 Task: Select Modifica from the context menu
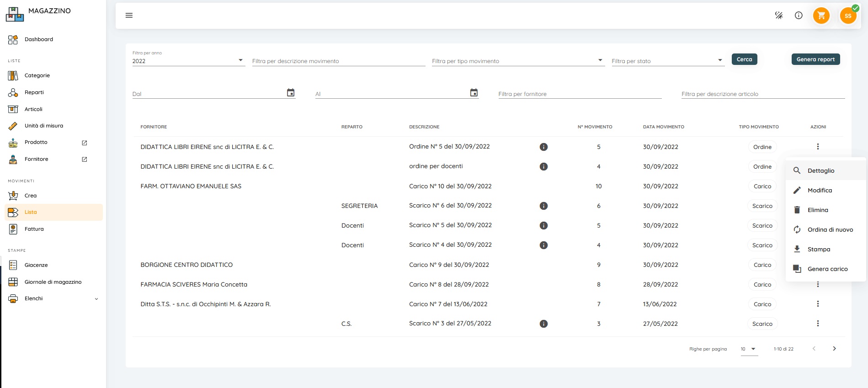point(820,190)
